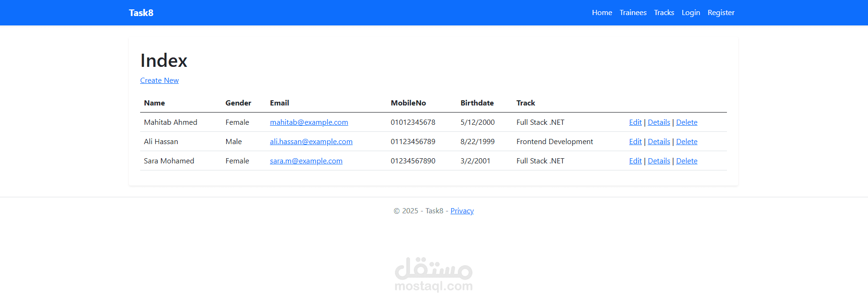Viewport: 868px width, 299px height.
Task: Select the Mahitab Ahmed name cell
Action: tap(171, 122)
